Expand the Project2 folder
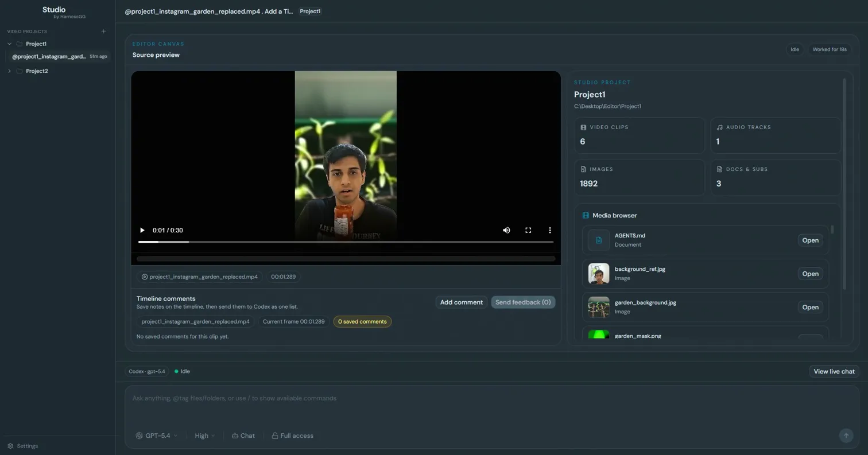The width and height of the screenshot is (868, 455). click(9, 71)
